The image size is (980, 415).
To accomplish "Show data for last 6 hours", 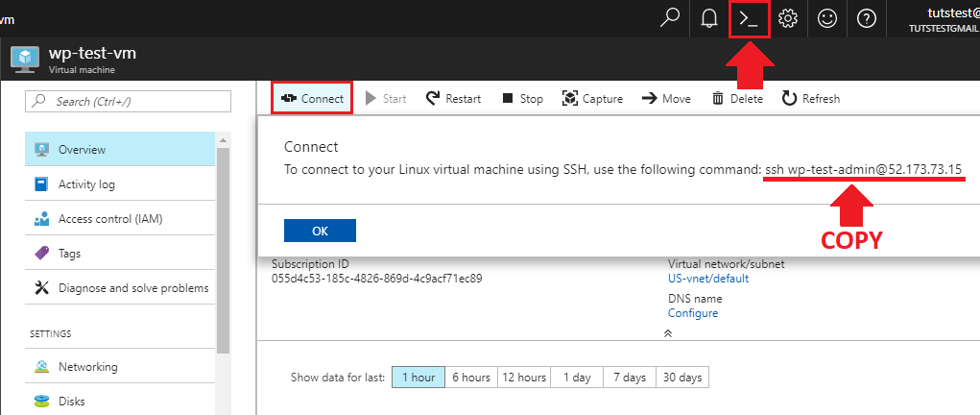I will [471, 378].
